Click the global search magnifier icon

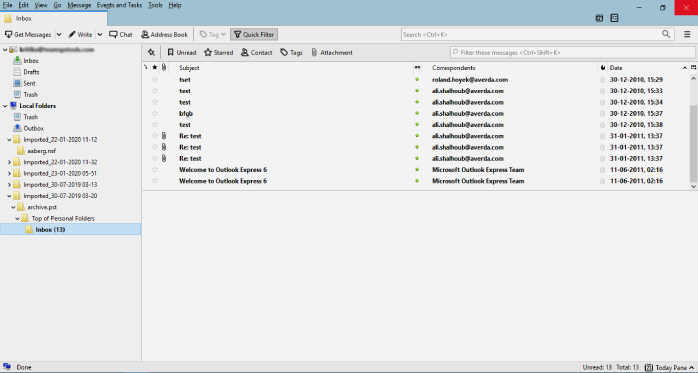click(666, 34)
